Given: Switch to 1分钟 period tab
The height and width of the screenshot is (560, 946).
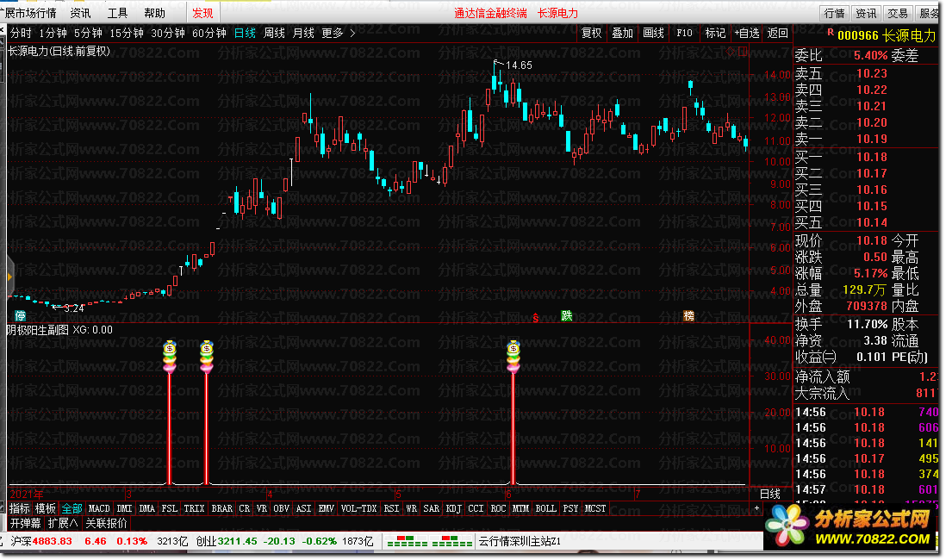Looking at the screenshot, I should (53, 34).
